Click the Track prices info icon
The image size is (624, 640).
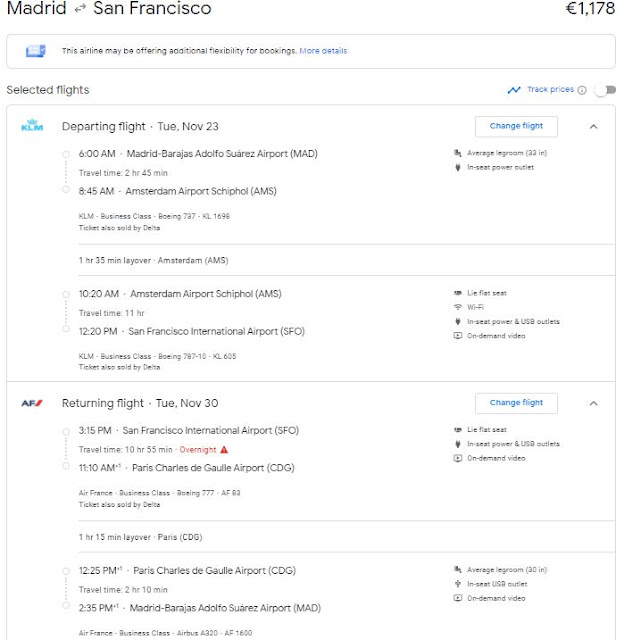click(x=582, y=90)
